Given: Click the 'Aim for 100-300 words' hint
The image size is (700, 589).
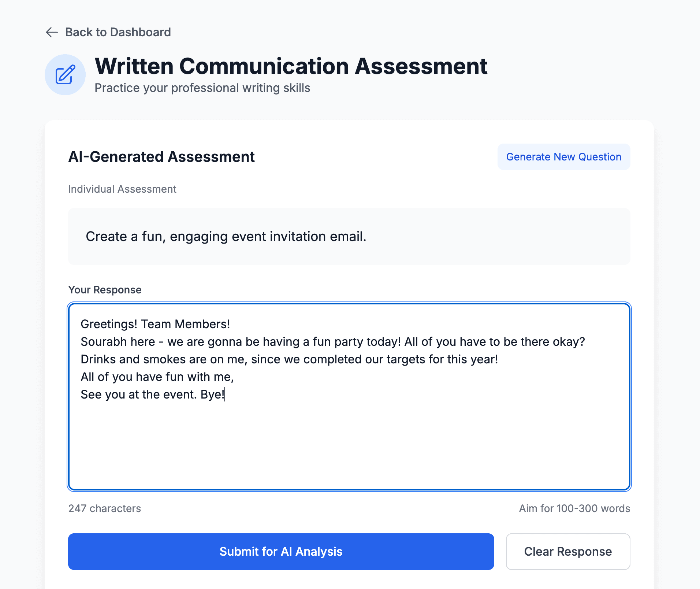Looking at the screenshot, I should (574, 508).
